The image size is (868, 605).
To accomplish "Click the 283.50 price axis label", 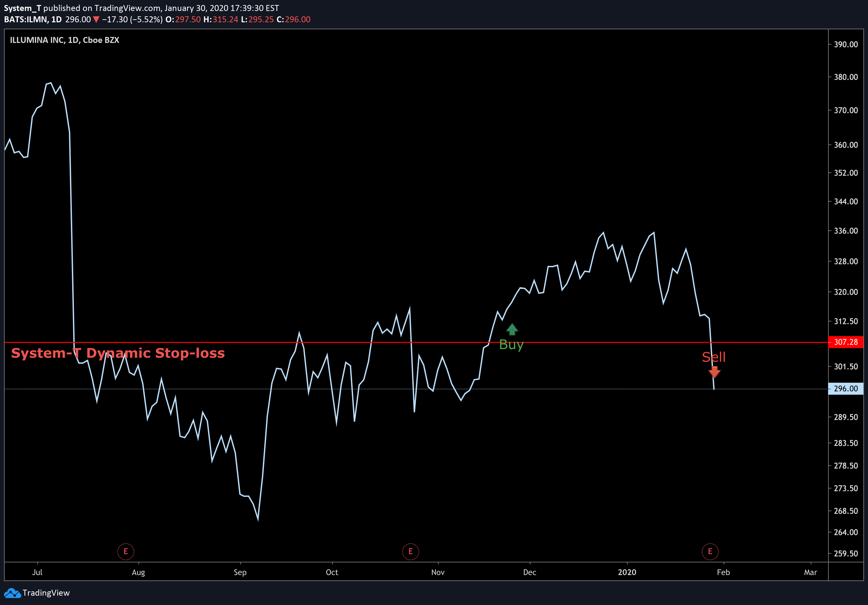I will (846, 443).
